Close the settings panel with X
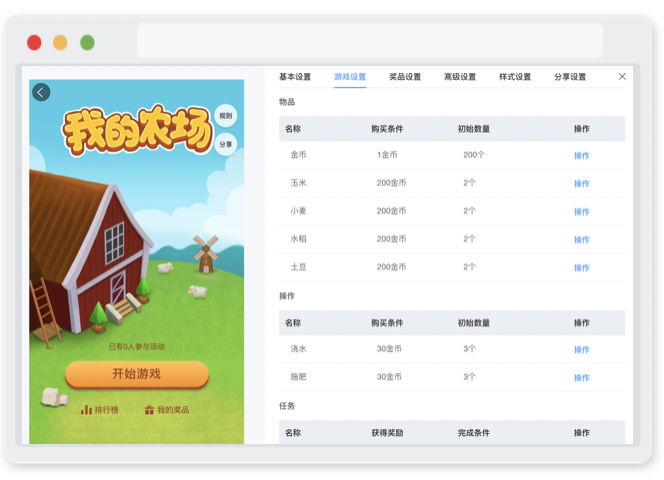 click(622, 76)
